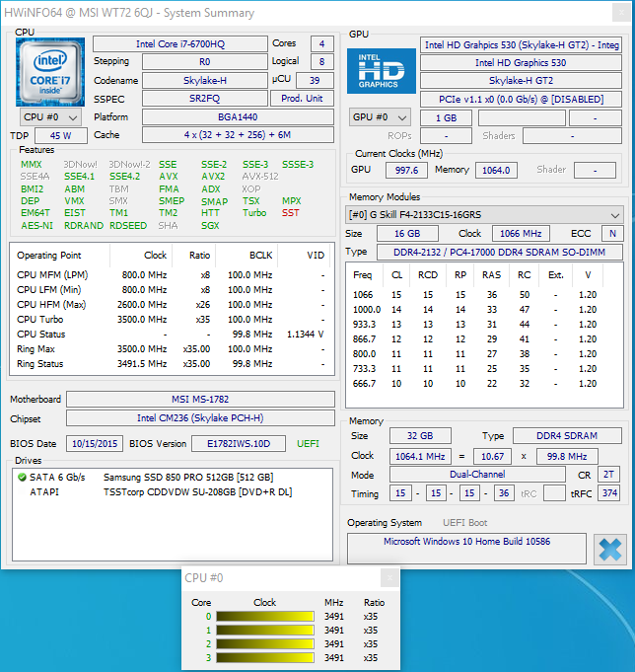The height and width of the screenshot is (672, 635).
Task: Open the CPU #0 selector dropdown
Action: pos(50,117)
